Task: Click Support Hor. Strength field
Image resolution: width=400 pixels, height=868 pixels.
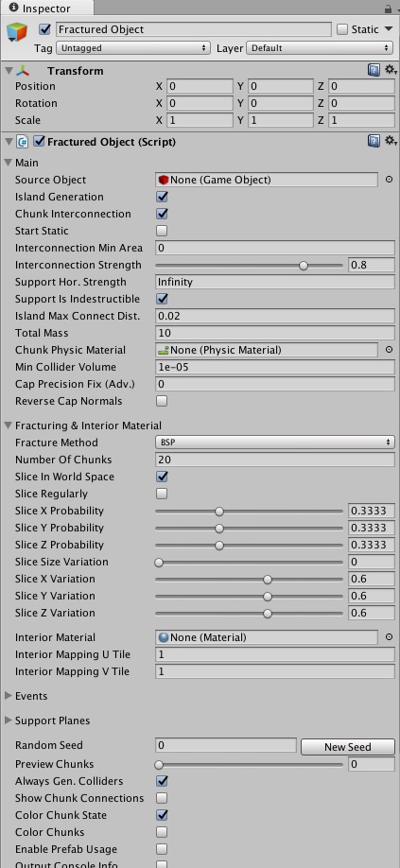Action: point(275,282)
